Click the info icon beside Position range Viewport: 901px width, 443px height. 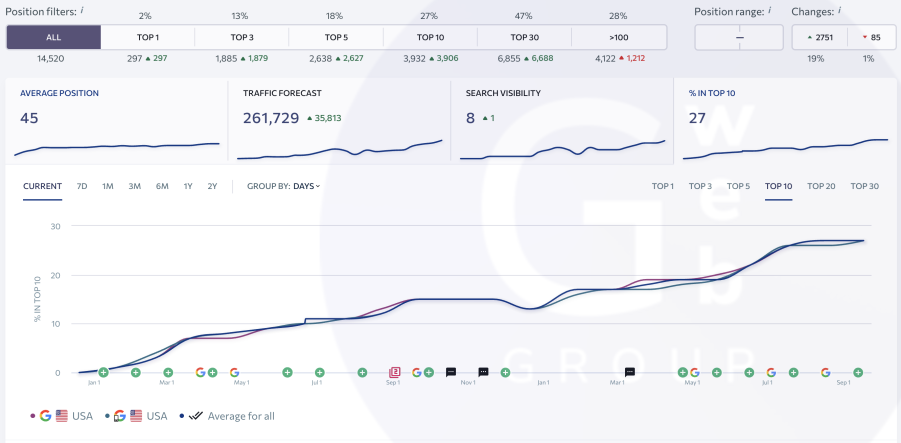click(x=773, y=10)
